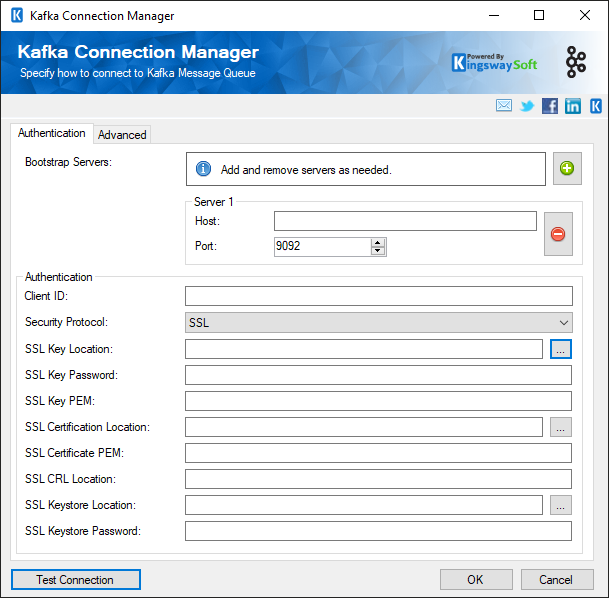Remove Server 1 with red minus button

pos(558,234)
